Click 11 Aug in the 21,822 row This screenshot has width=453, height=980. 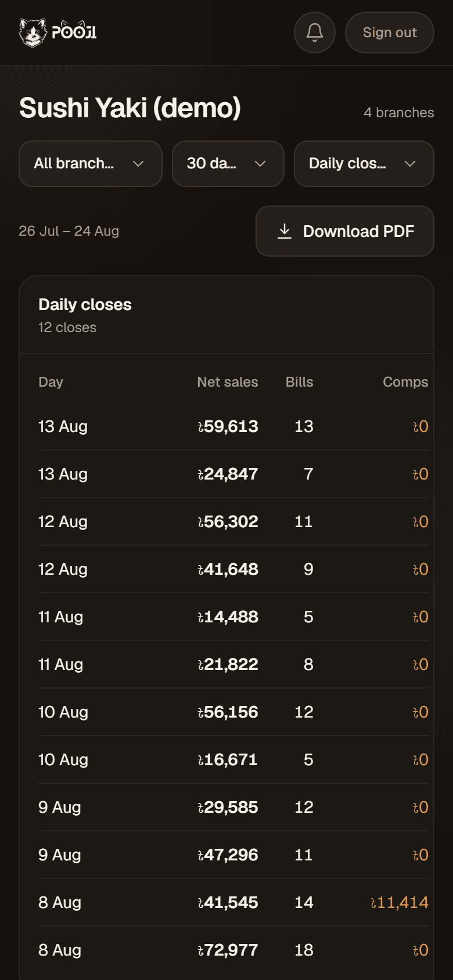tap(61, 665)
